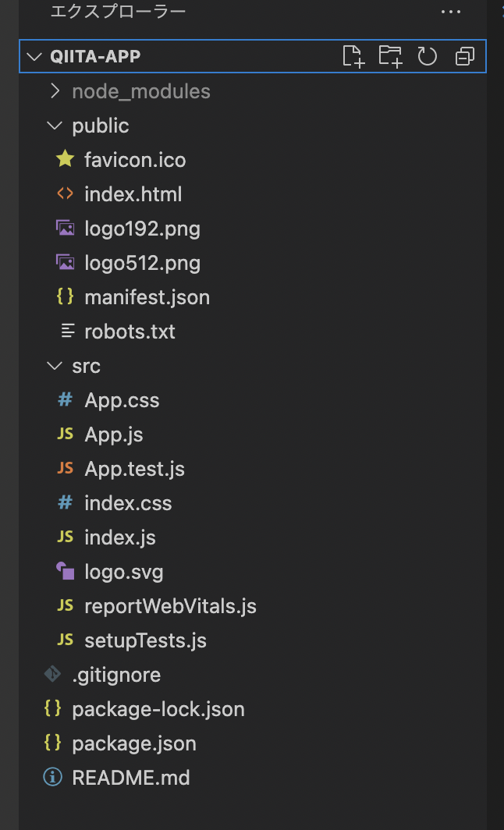Screen dimensions: 504x830
Task: Open App.test.js file
Action: click(x=134, y=469)
